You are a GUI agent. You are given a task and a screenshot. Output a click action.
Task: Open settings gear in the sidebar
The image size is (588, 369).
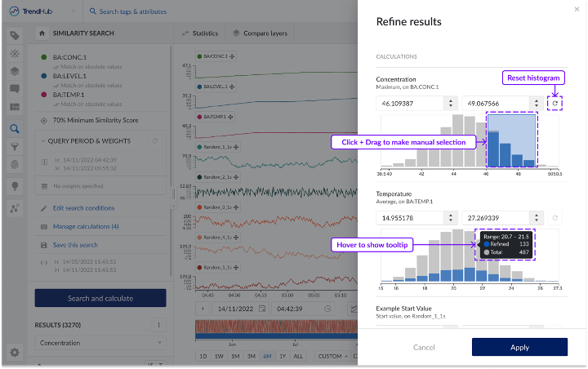coord(15,353)
